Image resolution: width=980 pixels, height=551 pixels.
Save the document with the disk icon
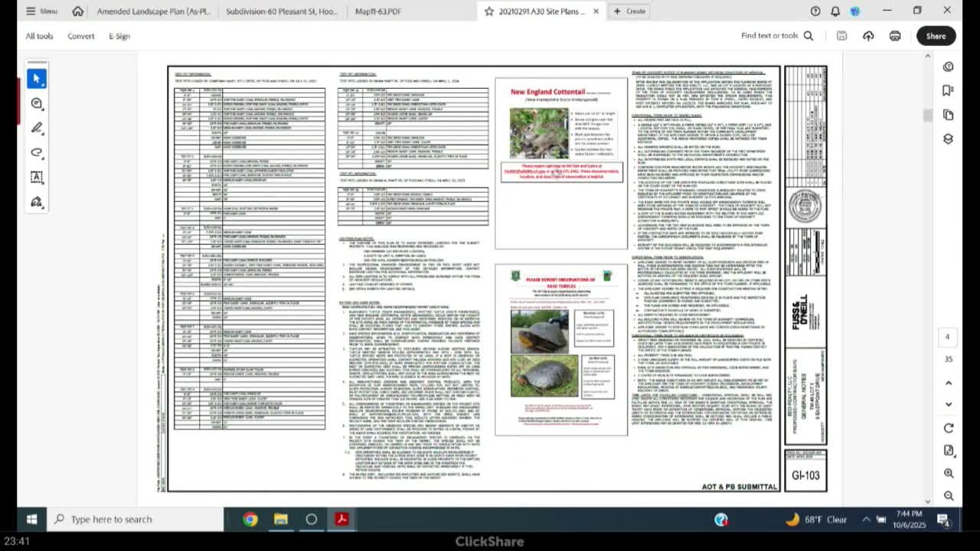coord(841,36)
